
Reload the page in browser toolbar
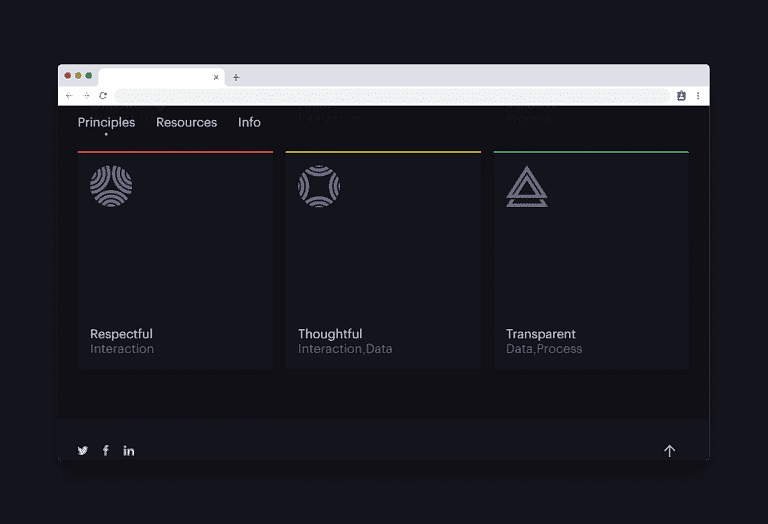point(103,95)
